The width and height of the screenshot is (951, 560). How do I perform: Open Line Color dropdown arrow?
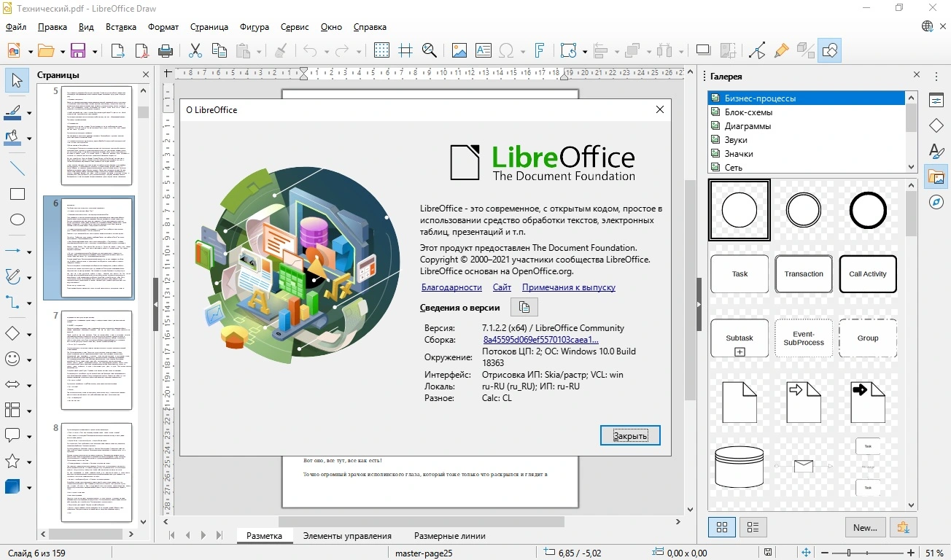pos(29,113)
